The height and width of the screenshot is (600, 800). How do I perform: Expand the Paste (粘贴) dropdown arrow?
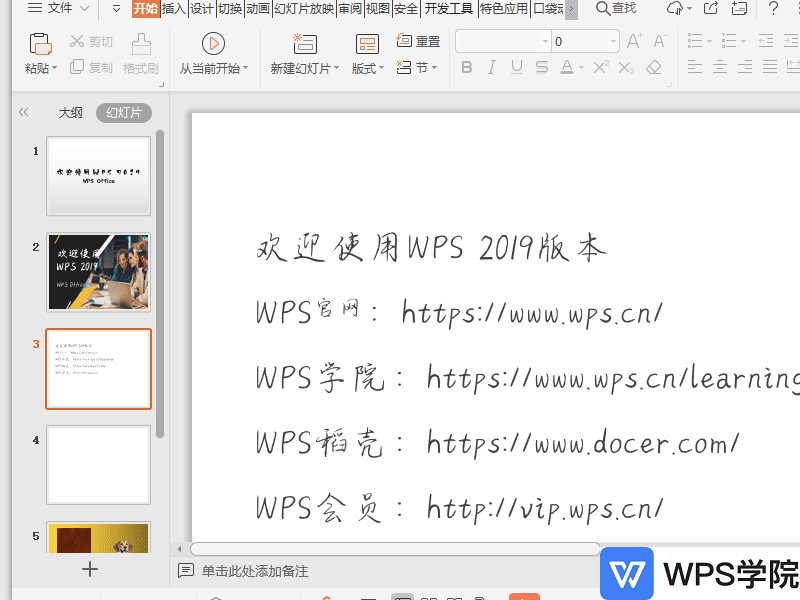(54, 68)
